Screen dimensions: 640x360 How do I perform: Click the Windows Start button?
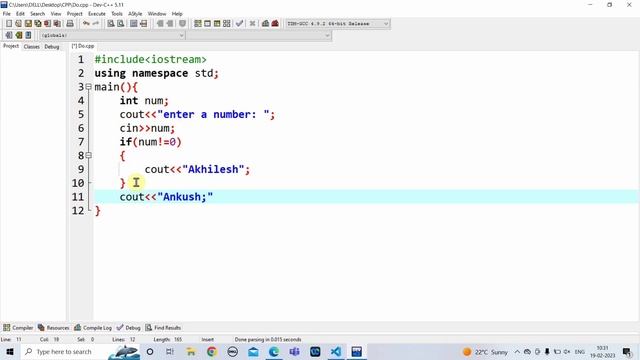click(x=10, y=352)
